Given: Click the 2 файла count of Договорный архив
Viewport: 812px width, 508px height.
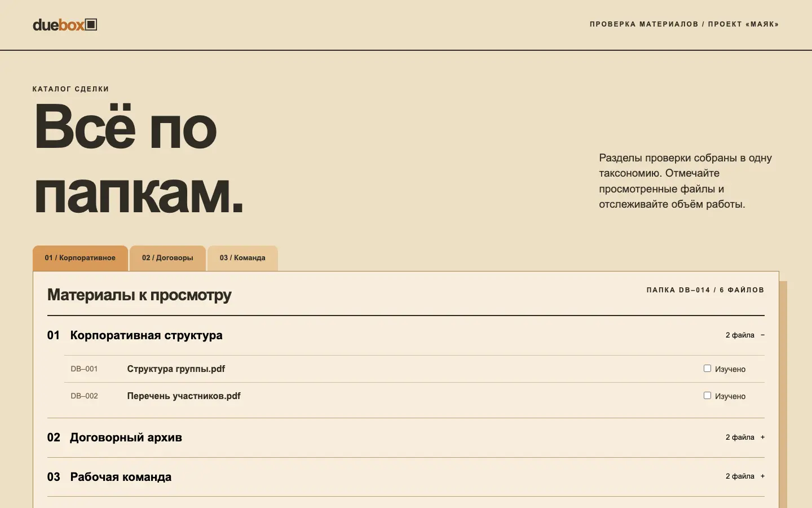Looking at the screenshot, I should tap(740, 437).
